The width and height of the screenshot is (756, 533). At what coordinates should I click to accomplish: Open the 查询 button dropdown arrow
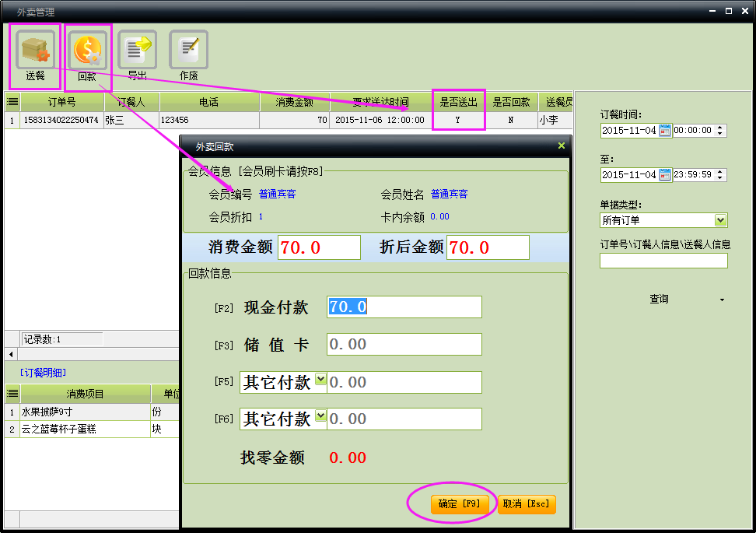(722, 300)
